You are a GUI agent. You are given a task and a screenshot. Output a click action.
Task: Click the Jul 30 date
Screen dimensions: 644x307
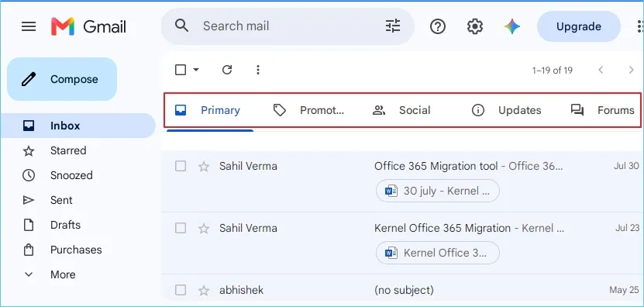(626, 166)
